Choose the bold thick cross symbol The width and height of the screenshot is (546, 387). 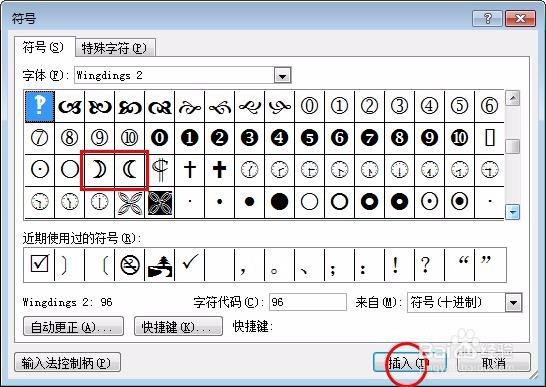click(x=219, y=170)
